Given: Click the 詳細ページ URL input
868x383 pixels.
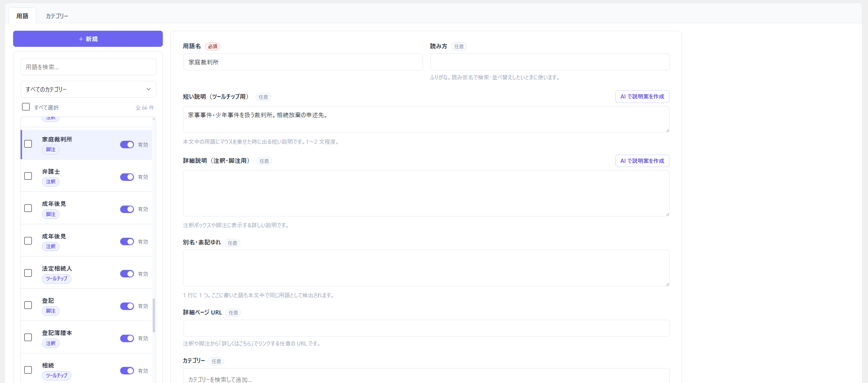Looking at the screenshot, I should pyautogui.click(x=426, y=328).
